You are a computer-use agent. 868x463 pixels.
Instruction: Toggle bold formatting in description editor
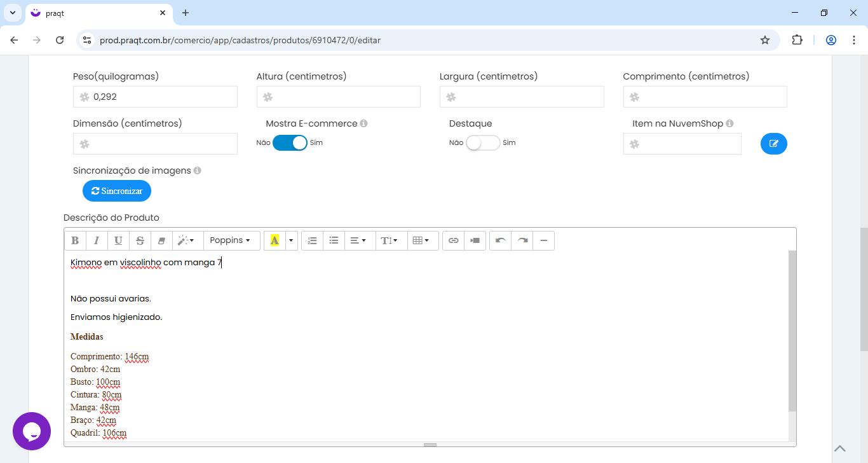click(x=75, y=240)
